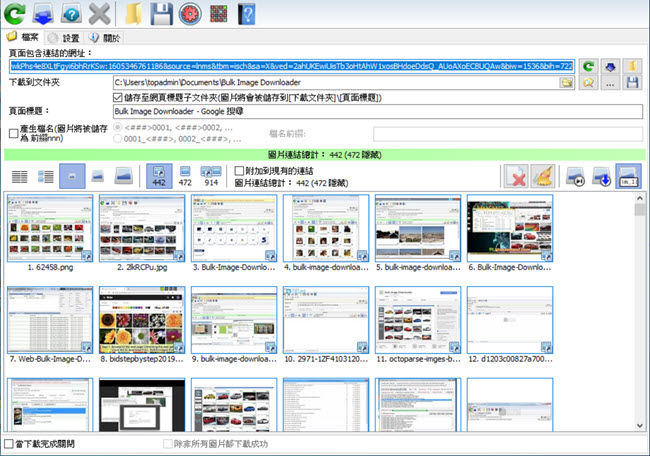This screenshot has width=650, height=457.
Task: Toggle save to page-title subfolder checkbox
Action: pyautogui.click(x=119, y=97)
